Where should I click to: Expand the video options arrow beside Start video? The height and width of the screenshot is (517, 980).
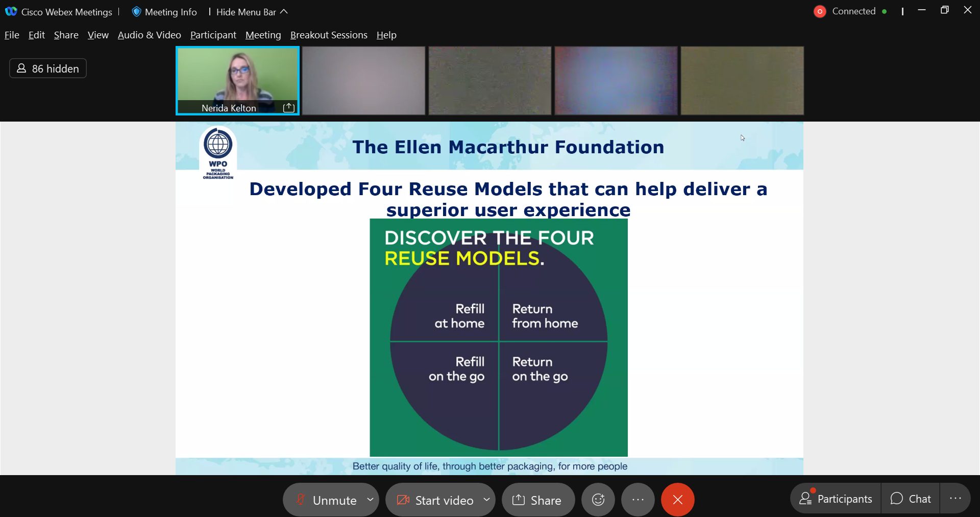click(x=486, y=499)
